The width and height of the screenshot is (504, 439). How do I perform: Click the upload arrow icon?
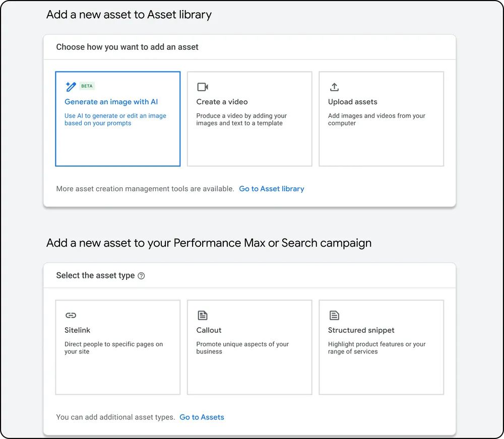tap(334, 87)
